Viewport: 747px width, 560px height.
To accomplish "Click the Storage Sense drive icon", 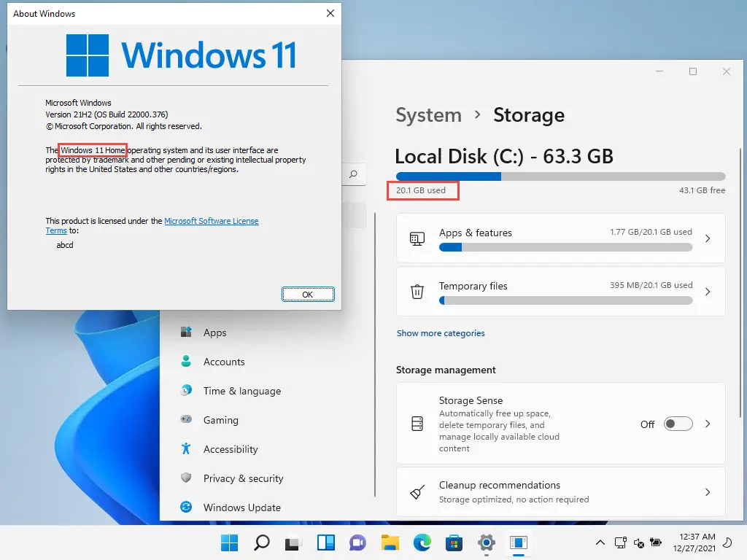I will 417,424.
